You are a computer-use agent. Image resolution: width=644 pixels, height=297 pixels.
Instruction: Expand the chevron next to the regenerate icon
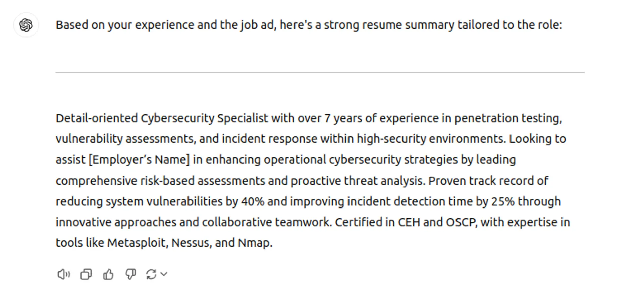(x=164, y=274)
